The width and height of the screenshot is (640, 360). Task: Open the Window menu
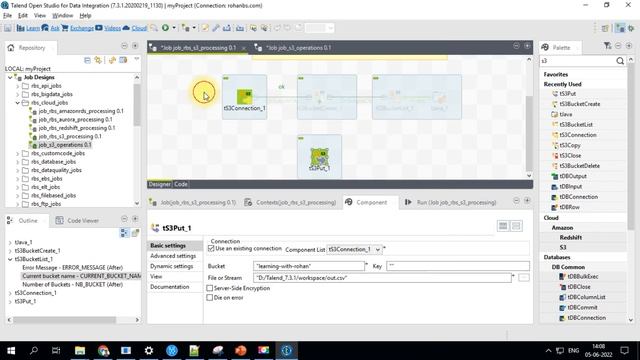[x=62, y=16]
